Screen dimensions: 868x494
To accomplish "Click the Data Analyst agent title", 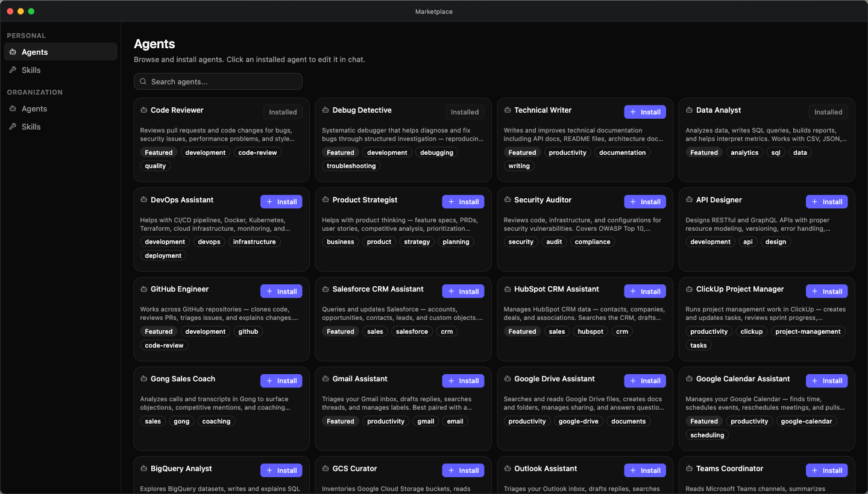I will [x=719, y=110].
